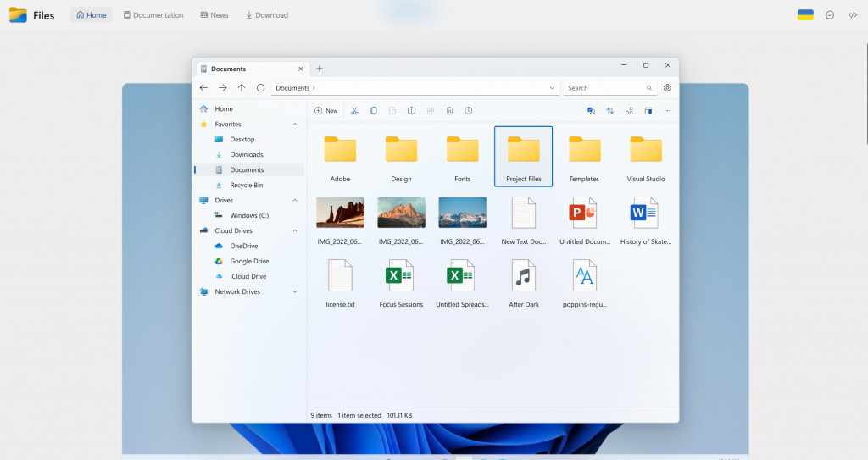Select the Focus Sessions Excel file

pyautogui.click(x=401, y=282)
